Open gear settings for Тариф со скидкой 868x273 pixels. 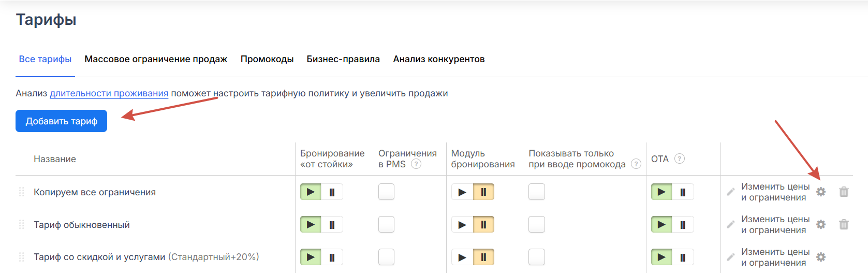coord(821,257)
